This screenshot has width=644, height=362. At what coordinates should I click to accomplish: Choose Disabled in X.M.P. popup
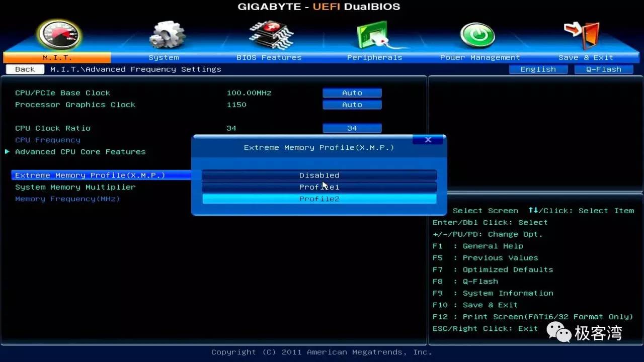pos(319,175)
